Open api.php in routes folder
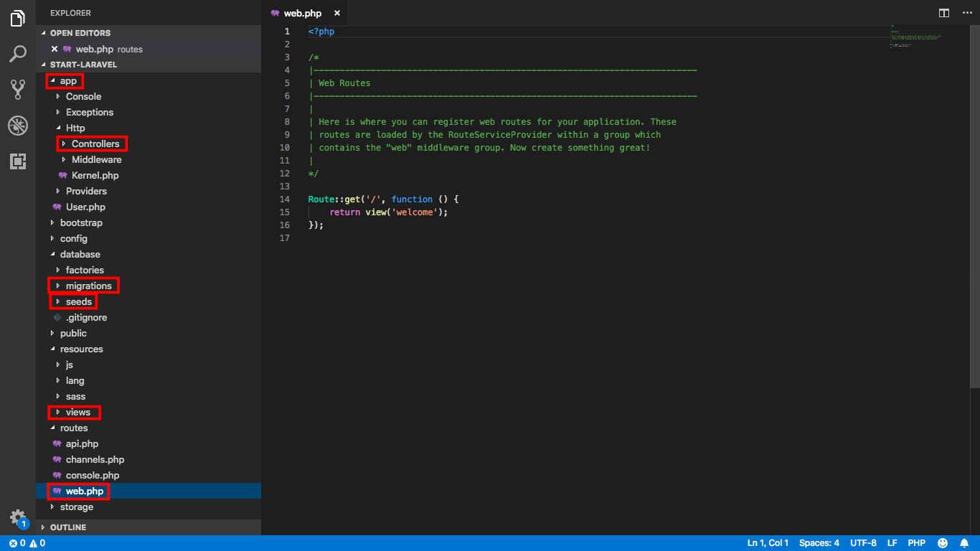 coord(82,443)
